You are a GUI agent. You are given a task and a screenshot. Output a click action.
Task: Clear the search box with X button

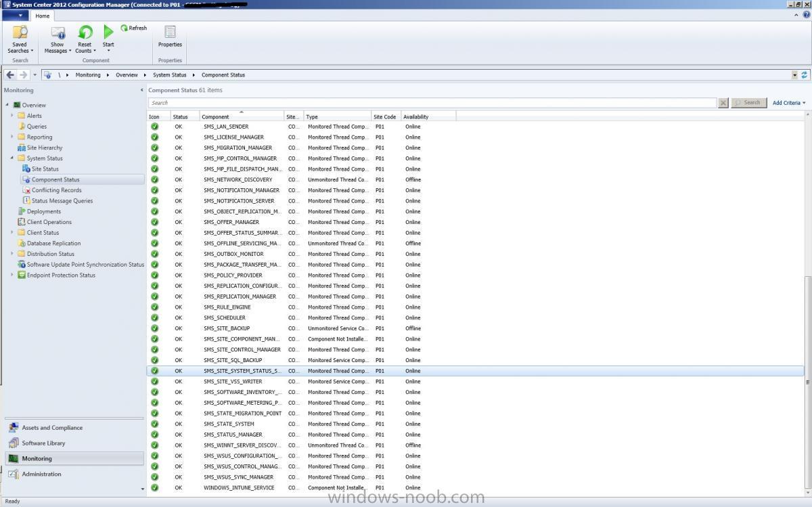click(723, 103)
